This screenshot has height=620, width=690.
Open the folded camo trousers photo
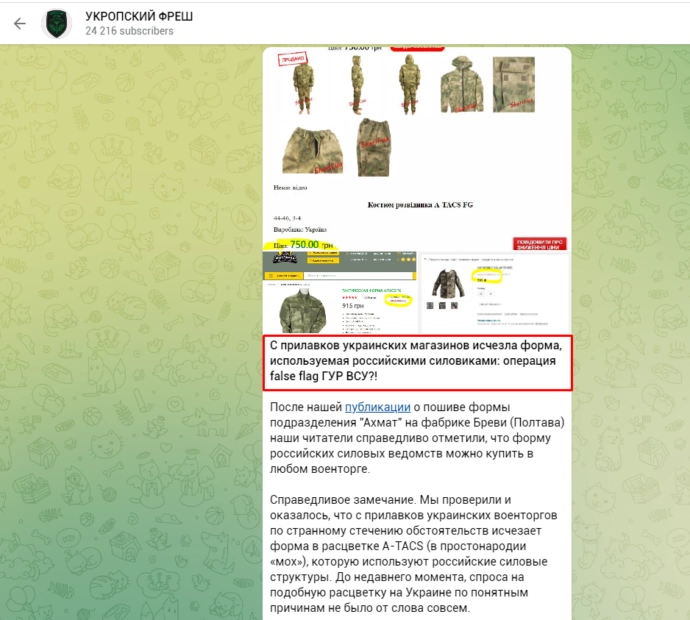[x=373, y=147]
